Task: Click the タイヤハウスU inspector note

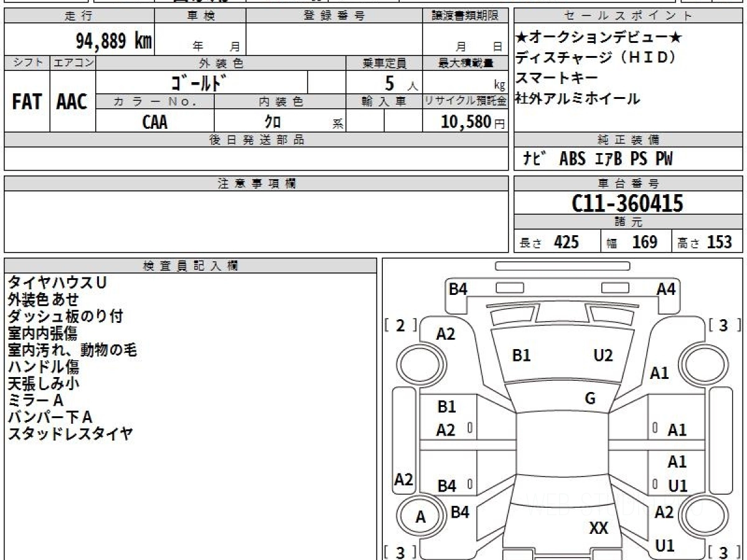Action: (x=57, y=282)
